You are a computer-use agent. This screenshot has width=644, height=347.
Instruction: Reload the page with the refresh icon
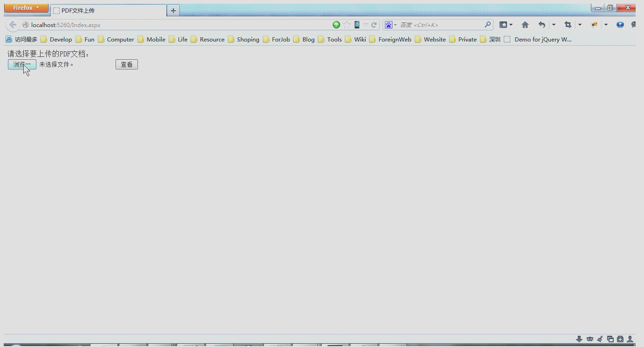374,25
